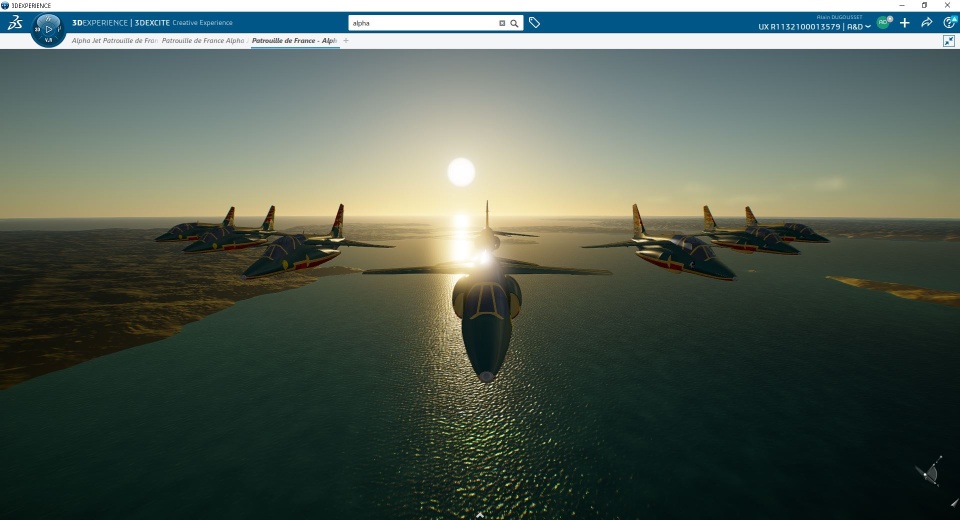The height and width of the screenshot is (520, 960).
Task: Select active 'Patrouille de France - Alph' tab
Action: 294,40
